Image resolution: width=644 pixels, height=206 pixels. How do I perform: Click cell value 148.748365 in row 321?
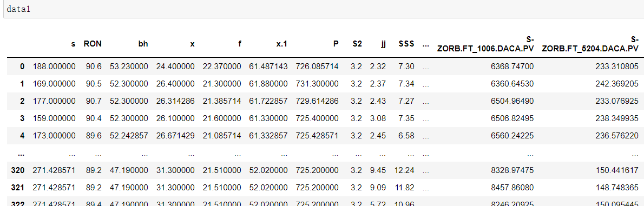point(617,187)
